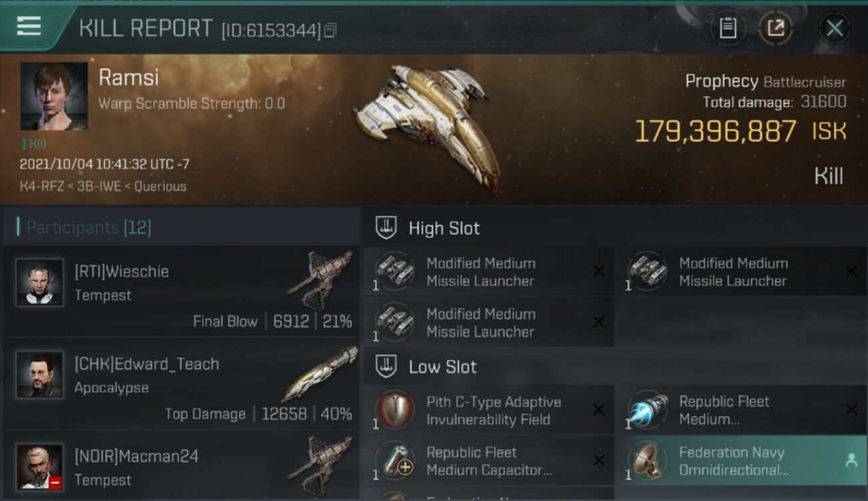Open the clipboard report icon
Screen dimensions: 868x501
click(x=728, y=28)
